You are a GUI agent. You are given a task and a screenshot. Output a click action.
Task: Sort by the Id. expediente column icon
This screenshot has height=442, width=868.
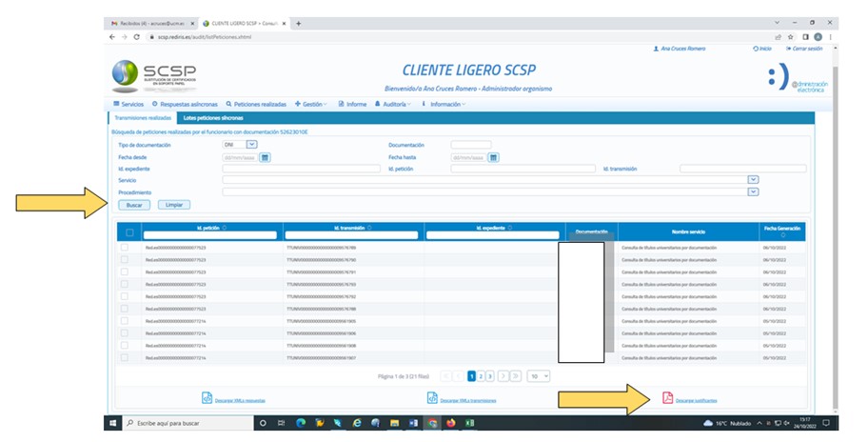click(510, 228)
